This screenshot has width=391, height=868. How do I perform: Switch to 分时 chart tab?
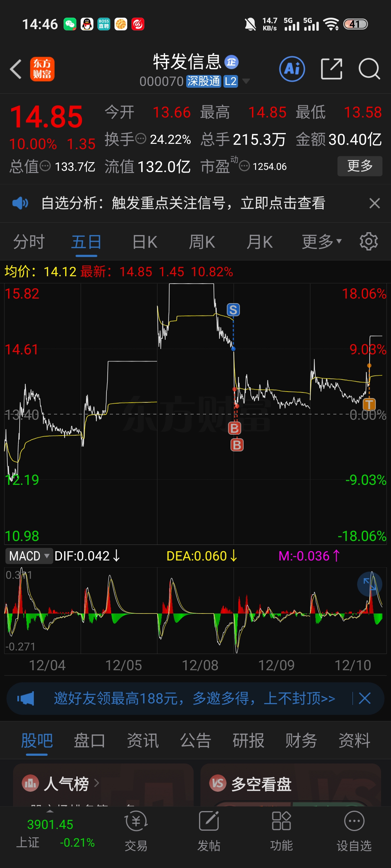coord(29,241)
